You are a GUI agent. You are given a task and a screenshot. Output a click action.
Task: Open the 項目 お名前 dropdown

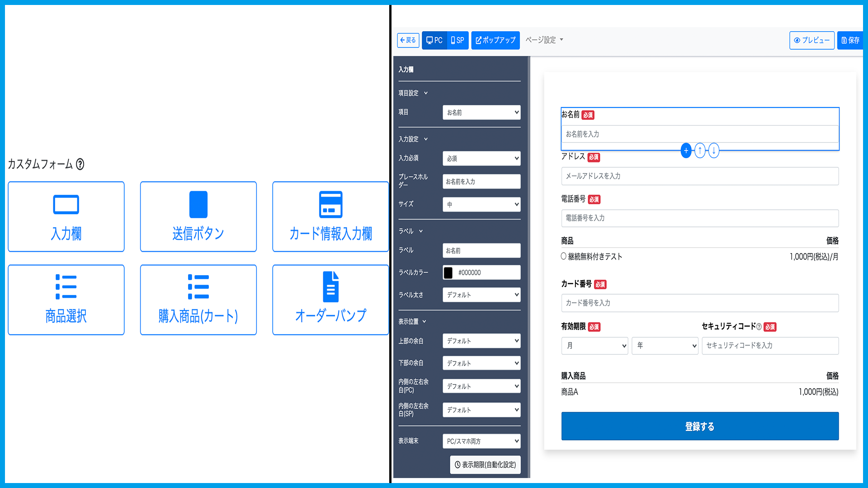pos(481,113)
